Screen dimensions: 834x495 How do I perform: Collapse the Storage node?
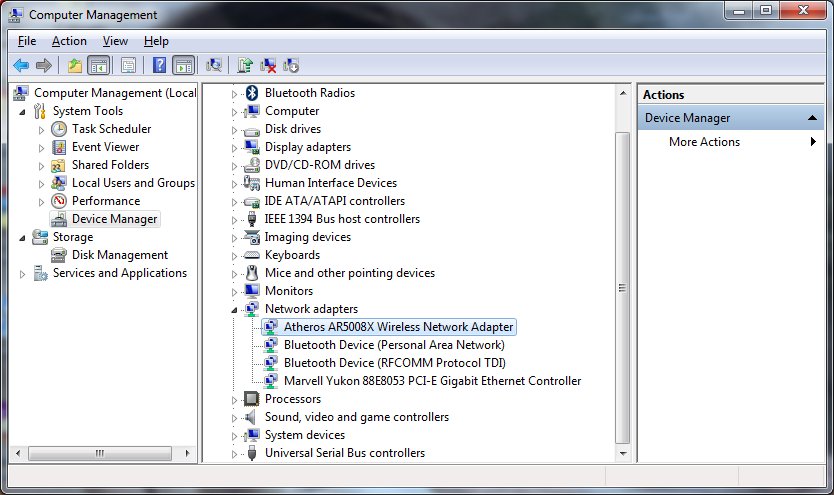22,238
